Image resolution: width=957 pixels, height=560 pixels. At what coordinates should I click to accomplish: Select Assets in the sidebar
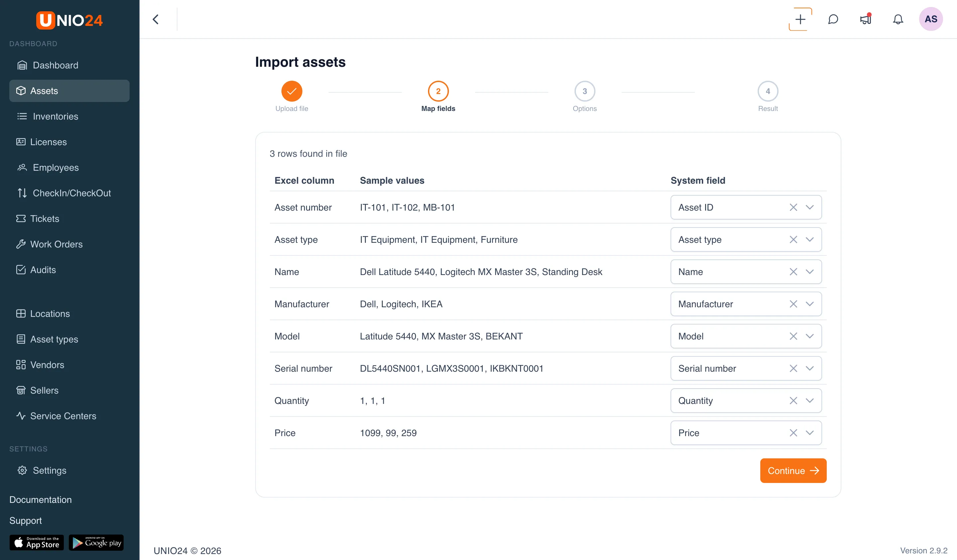point(69,91)
